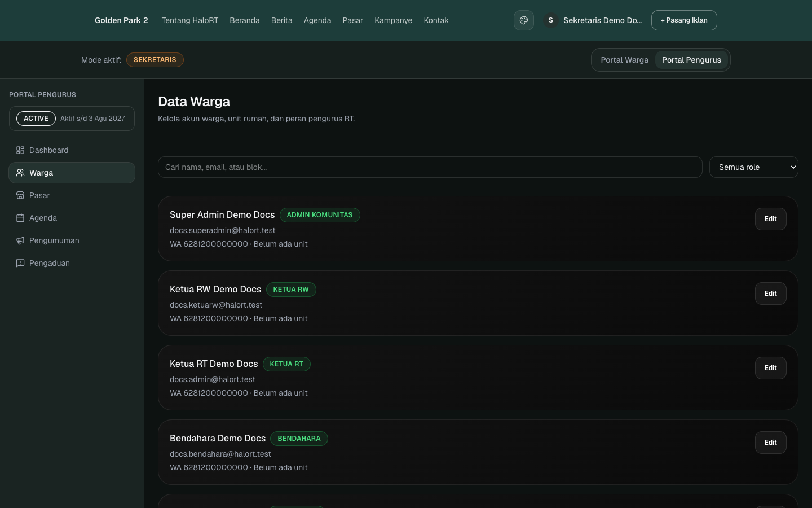Click the Golden Park 2 site title
This screenshot has width=812, height=508.
(121, 20)
